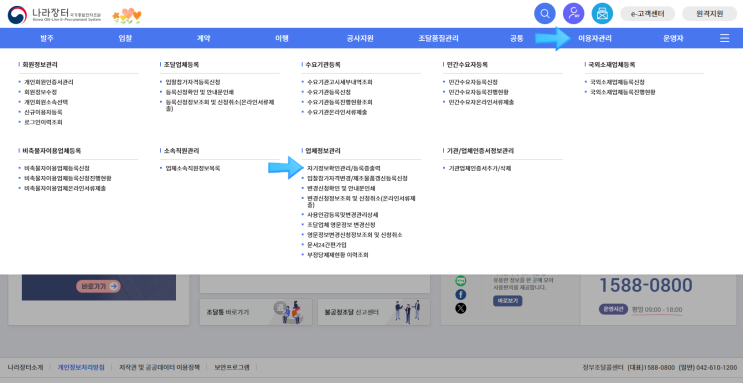Viewport: 743px width, 383px height.
Task: Open 입찰참가자격변경/제조물품갱신등록신청 link
Action: pyautogui.click(x=357, y=178)
